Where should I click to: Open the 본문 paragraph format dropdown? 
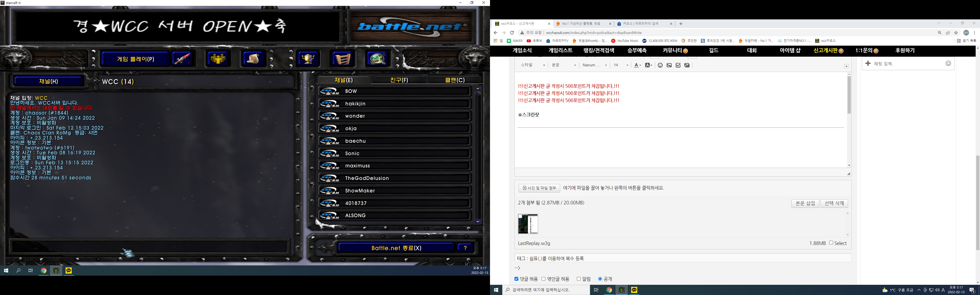click(563, 65)
